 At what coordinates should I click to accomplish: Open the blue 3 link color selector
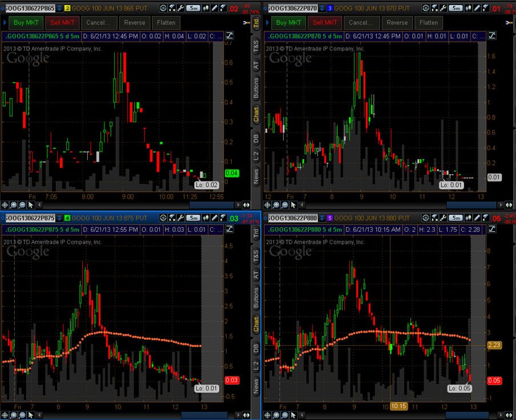(x=330, y=8)
